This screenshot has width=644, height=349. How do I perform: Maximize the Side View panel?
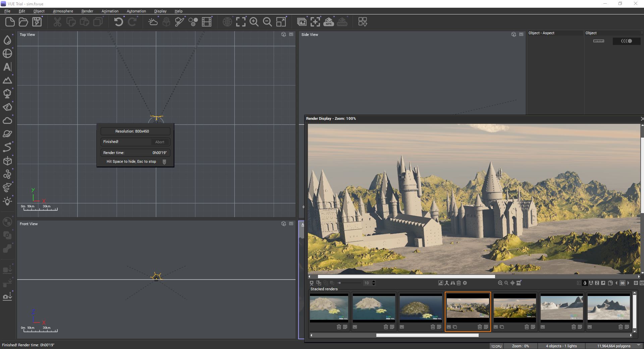click(x=521, y=35)
